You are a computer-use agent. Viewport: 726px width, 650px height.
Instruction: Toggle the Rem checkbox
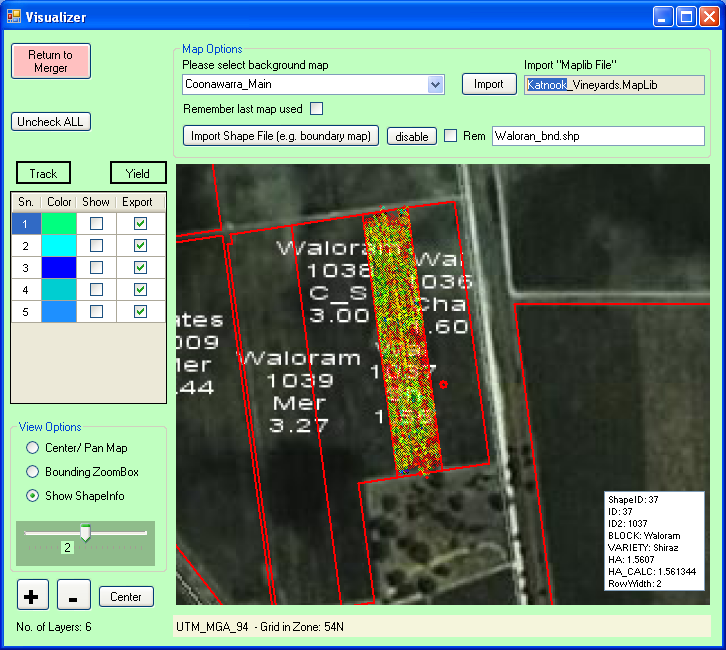pyautogui.click(x=451, y=136)
